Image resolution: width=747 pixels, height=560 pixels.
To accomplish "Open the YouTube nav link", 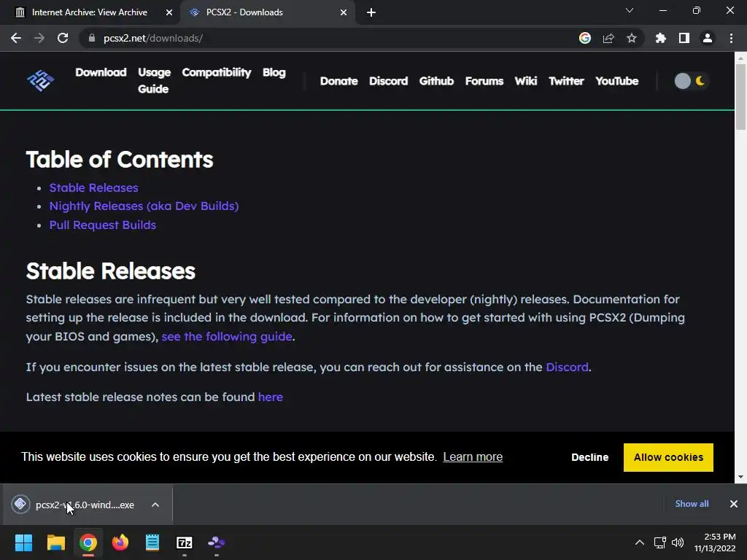I will (617, 81).
